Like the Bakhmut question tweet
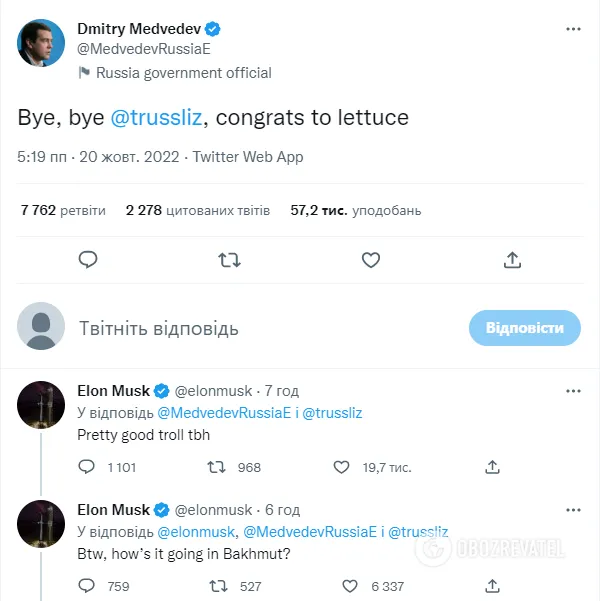 point(350,586)
